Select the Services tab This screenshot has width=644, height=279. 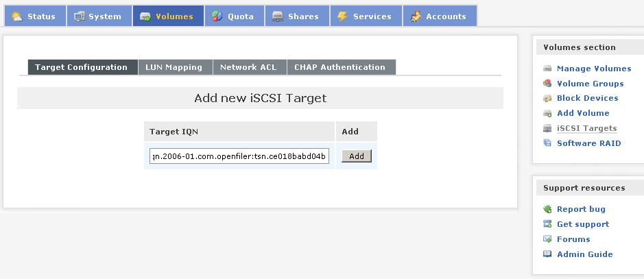pos(365,16)
